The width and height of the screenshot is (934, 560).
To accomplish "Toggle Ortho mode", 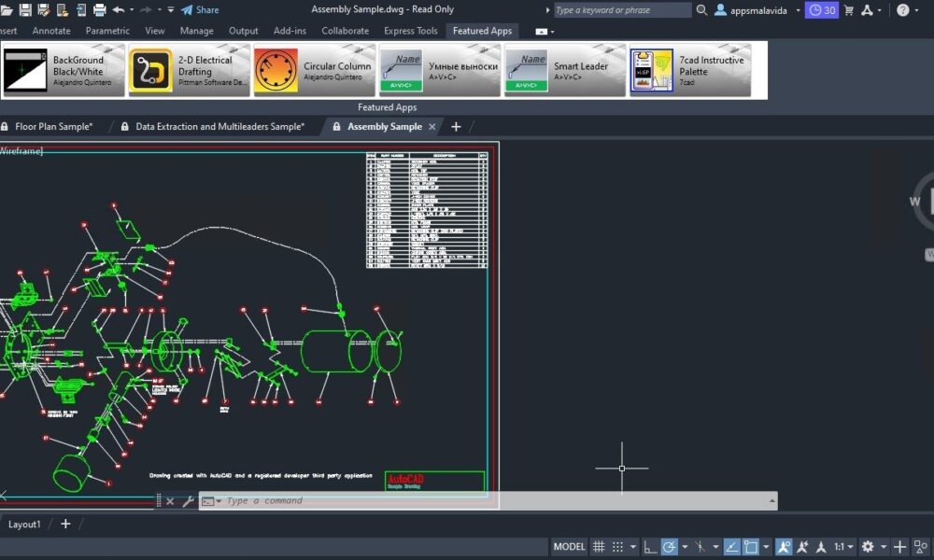I will (650, 546).
